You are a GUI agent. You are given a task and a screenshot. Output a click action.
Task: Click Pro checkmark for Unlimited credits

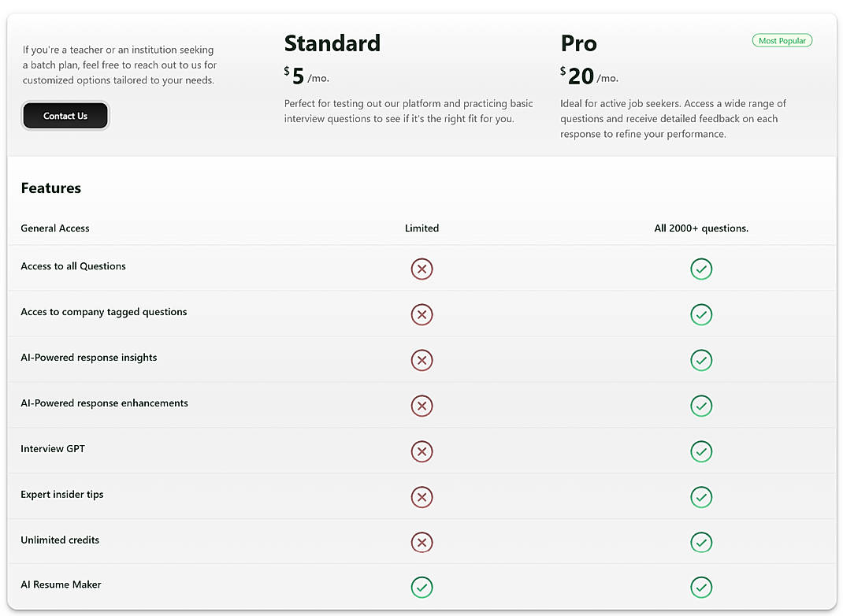[700, 543]
